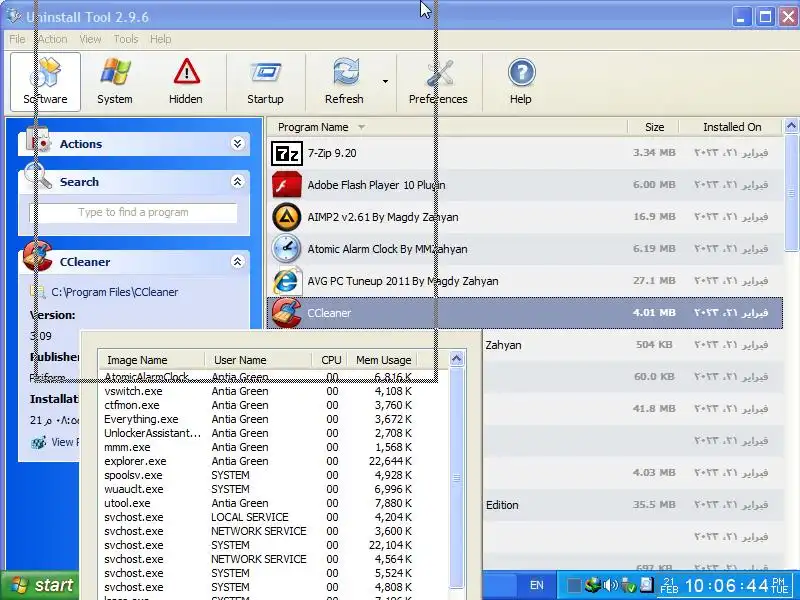The image size is (800, 600).
Task: Switch to the System components view
Action: 115,82
